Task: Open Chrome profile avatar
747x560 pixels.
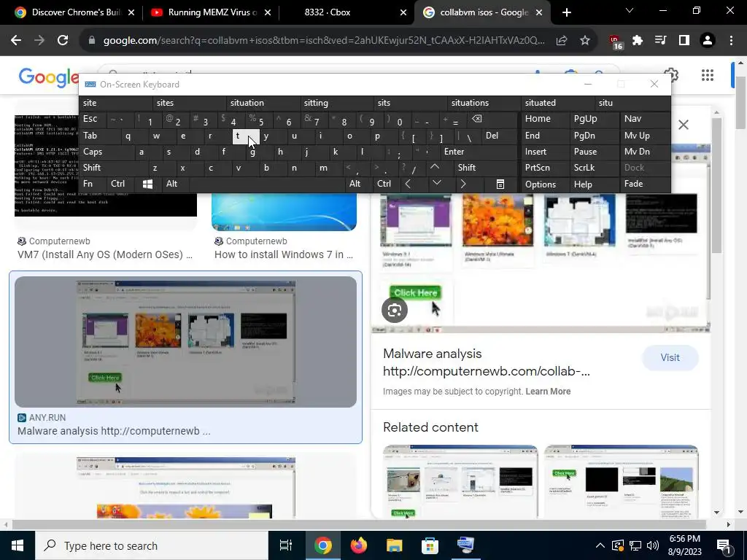Action: [708, 41]
